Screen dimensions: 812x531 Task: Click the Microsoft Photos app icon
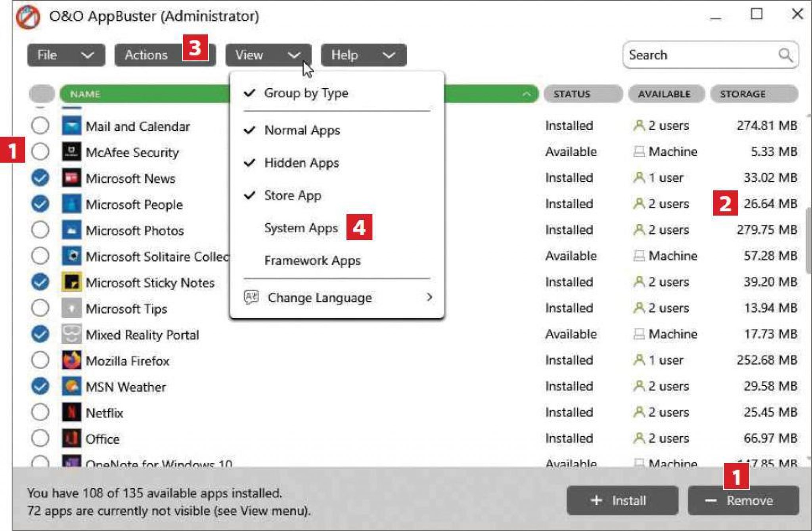72,230
